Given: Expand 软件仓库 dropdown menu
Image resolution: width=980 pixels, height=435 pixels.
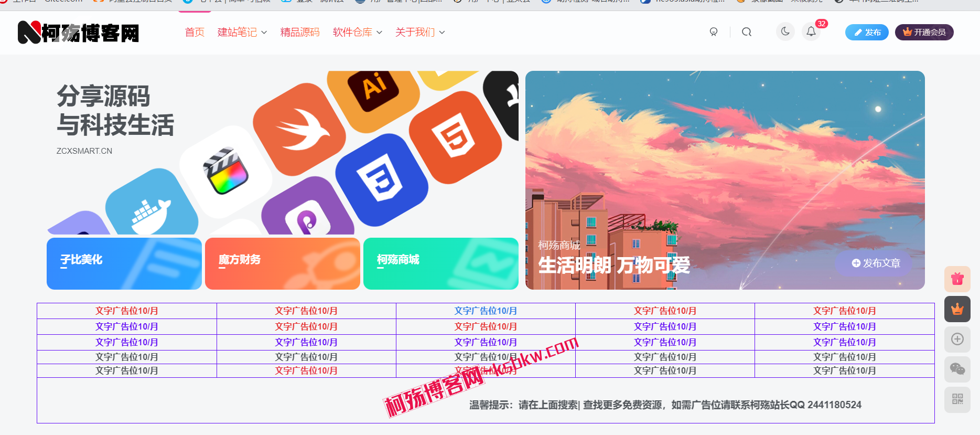Looking at the screenshot, I should coord(358,32).
